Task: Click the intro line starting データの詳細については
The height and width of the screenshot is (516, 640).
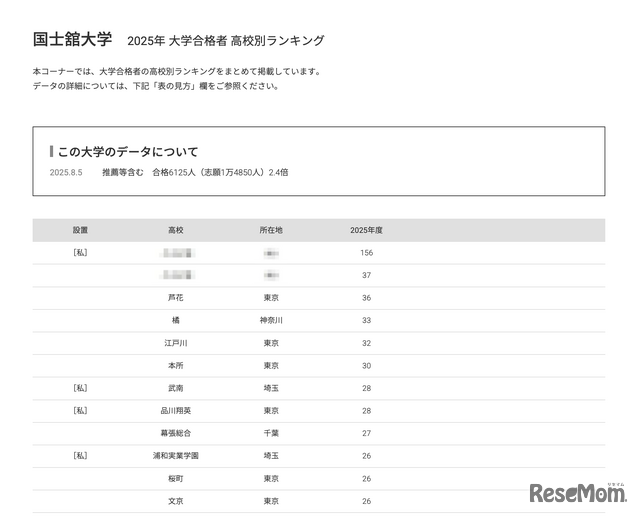Action: pyautogui.click(x=156, y=86)
